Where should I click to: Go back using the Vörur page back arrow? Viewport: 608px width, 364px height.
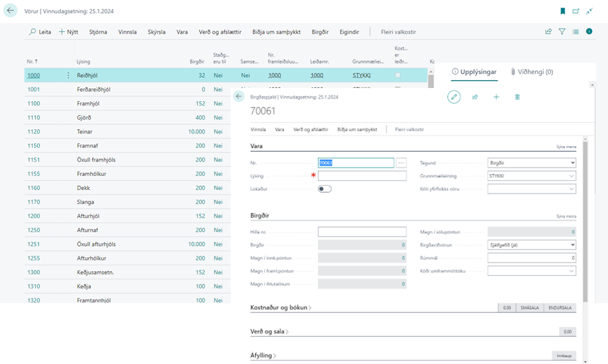[10, 11]
